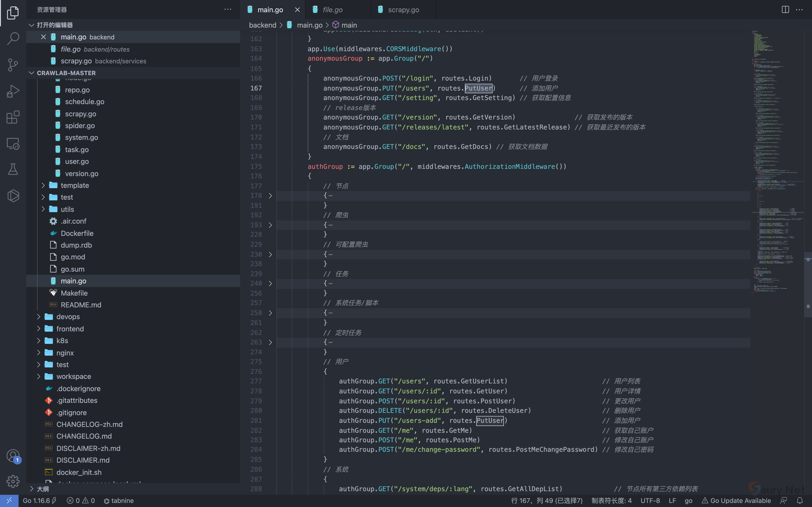
Task: Open the Run and Debug view
Action: click(x=13, y=91)
